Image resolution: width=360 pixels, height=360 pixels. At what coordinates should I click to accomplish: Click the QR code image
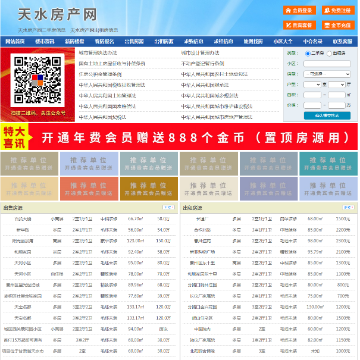37,80
